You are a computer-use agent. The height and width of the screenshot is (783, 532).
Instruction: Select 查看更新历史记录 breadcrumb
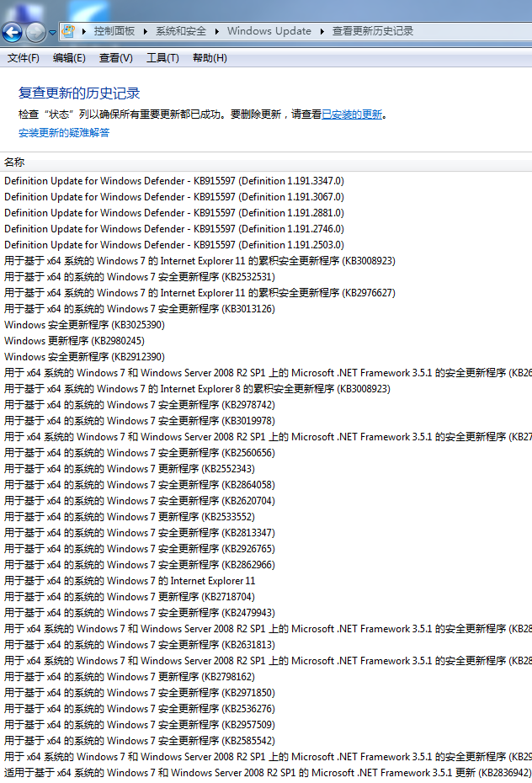pos(373,31)
